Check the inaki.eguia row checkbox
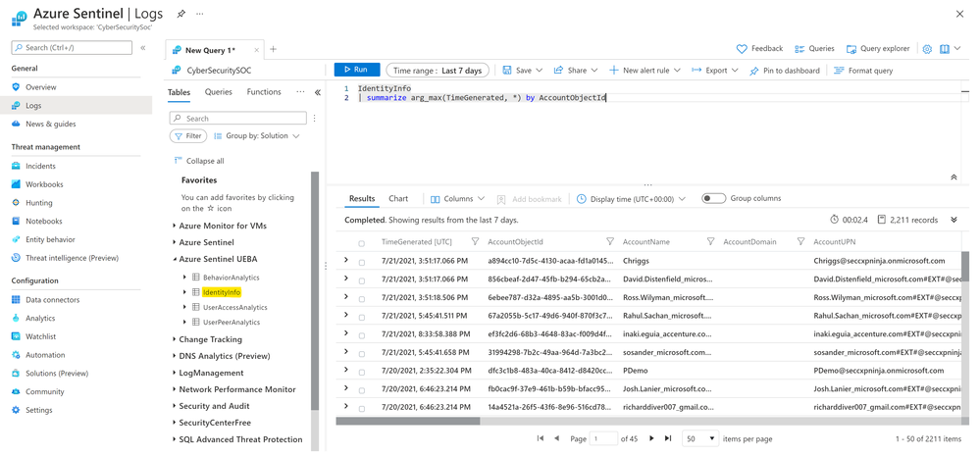This screenshot has height=456, width=980. (x=361, y=335)
